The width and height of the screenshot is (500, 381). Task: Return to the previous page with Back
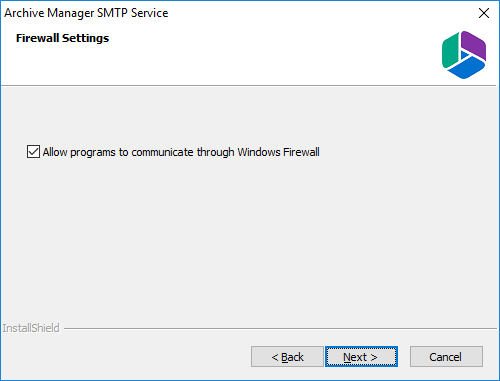tap(287, 357)
